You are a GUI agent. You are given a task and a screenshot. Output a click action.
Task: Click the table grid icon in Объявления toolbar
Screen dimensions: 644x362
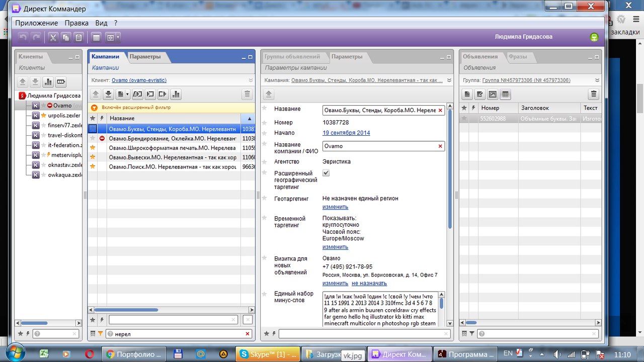[506, 94]
